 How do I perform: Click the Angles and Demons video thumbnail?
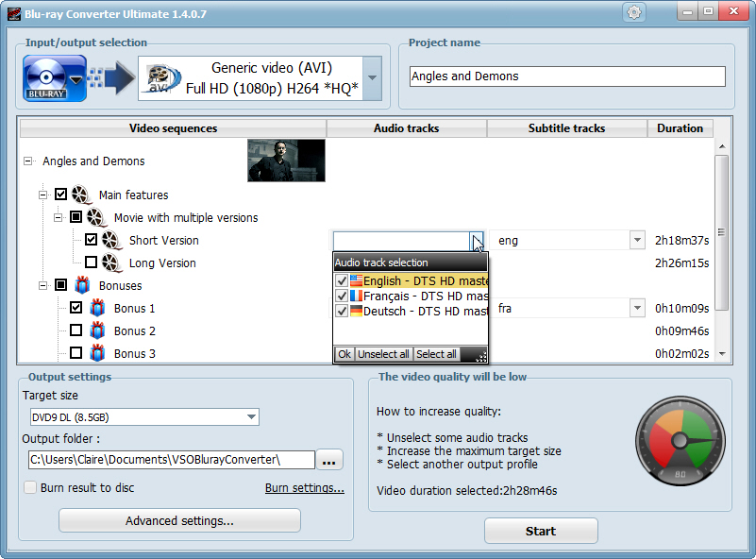click(285, 161)
